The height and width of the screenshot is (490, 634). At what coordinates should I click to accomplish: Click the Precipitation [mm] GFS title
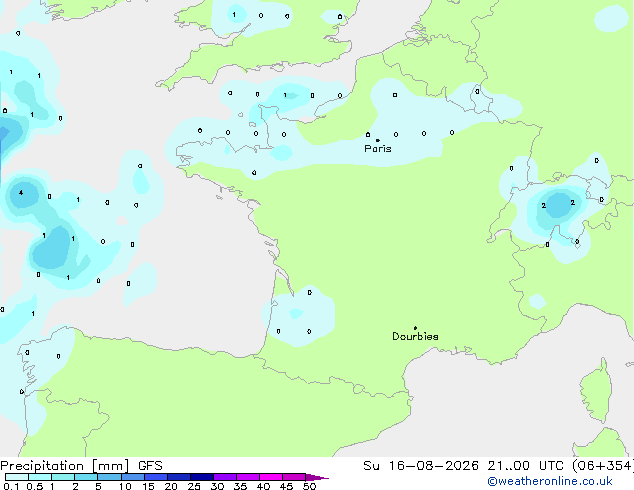click(x=81, y=466)
